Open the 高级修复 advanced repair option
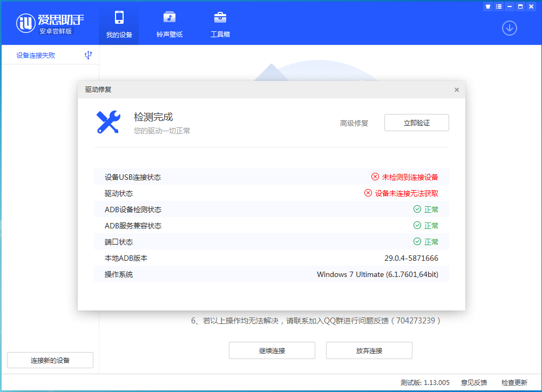Viewport: 542px width, 392px height. coord(354,123)
